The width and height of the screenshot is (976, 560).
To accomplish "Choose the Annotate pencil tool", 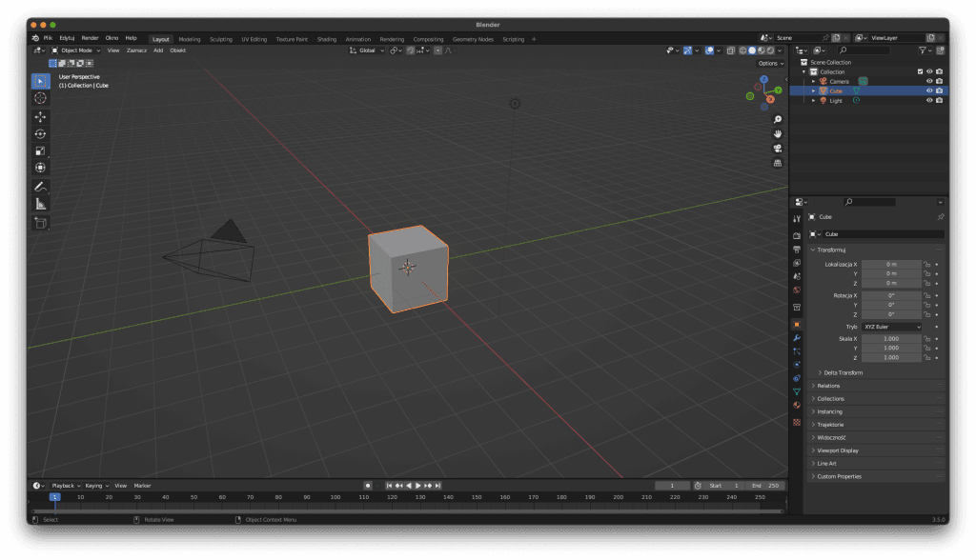I will click(40, 187).
